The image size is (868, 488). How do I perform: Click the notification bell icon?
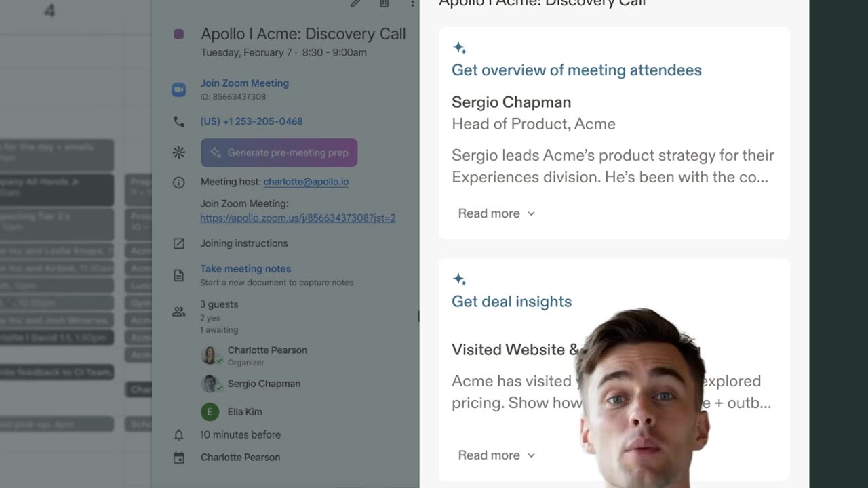pyautogui.click(x=178, y=434)
